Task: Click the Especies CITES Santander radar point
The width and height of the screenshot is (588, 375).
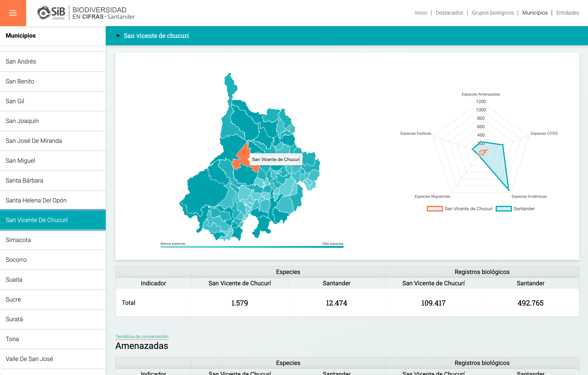Action: pyautogui.click(x=503, y=145)
